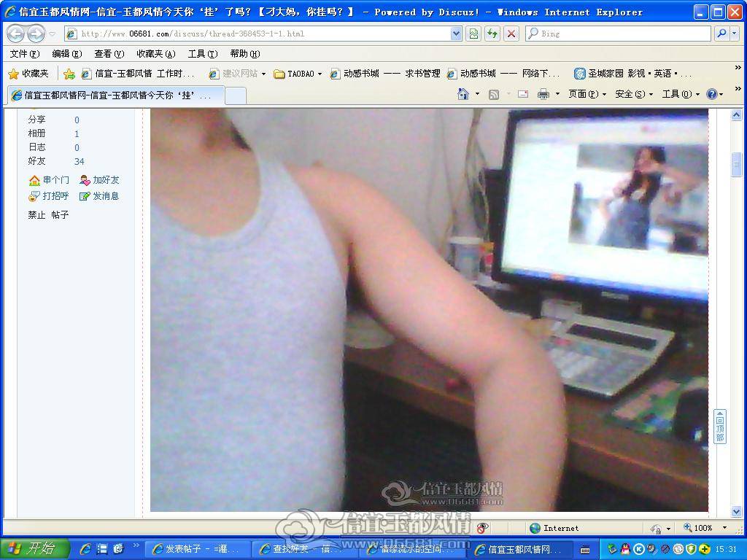Click the QQ penguin tray icon
Screen dimensions: 747x560
pyautogui.click(x=625, y=549)
